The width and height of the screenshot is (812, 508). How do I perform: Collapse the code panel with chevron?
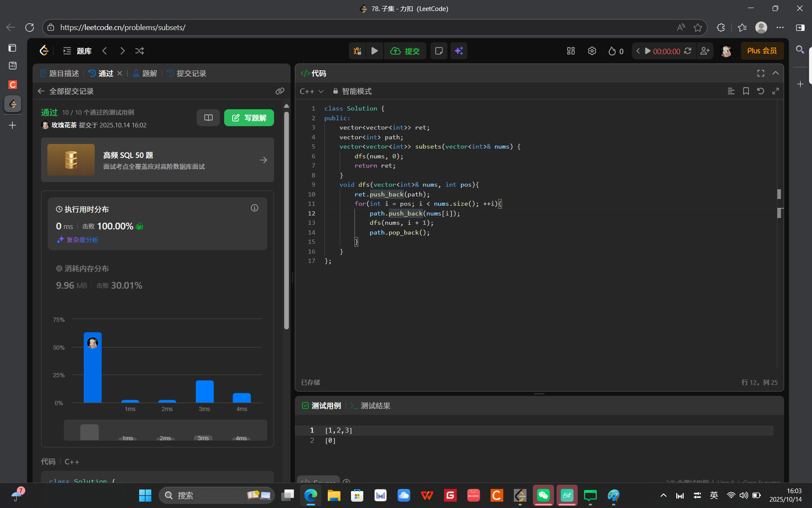pos(775,73)
